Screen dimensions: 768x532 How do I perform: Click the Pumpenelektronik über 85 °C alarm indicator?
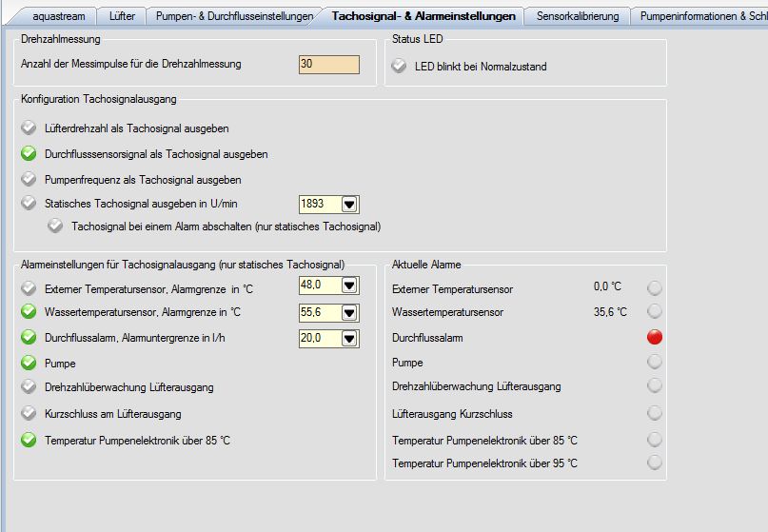655,440
